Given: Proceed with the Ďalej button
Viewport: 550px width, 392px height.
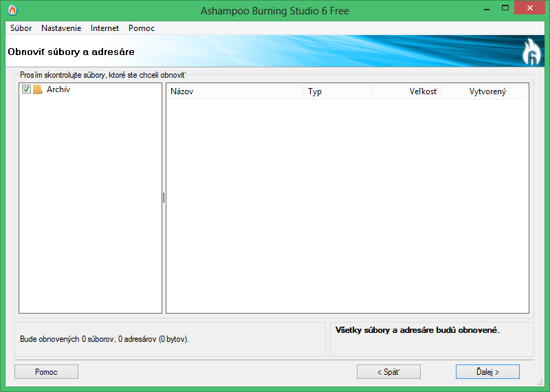Looking at the screenshot, I should coord(487,371).
